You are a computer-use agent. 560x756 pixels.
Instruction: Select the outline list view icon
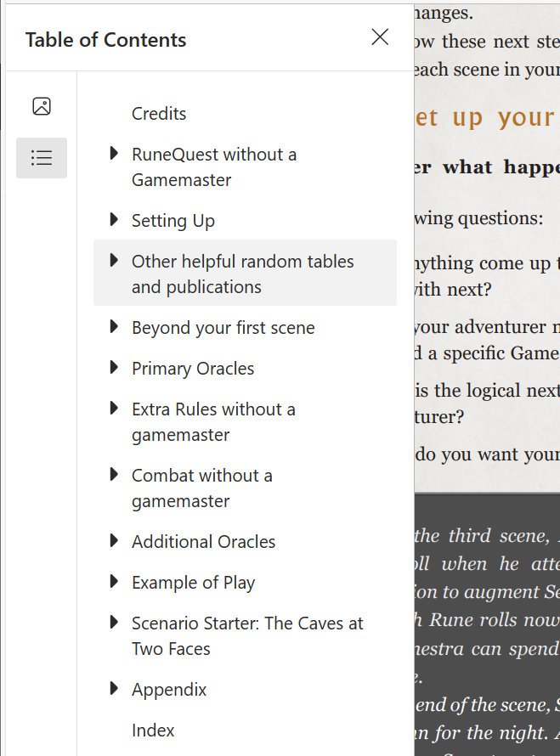42,158
